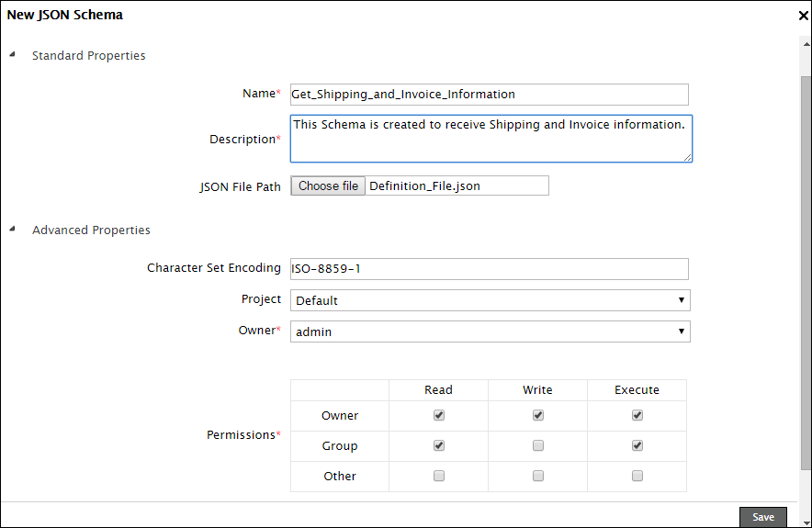812x528 pixels.
Task: Click the Standard Properties heading text
Action: click(x=88, y=55)
